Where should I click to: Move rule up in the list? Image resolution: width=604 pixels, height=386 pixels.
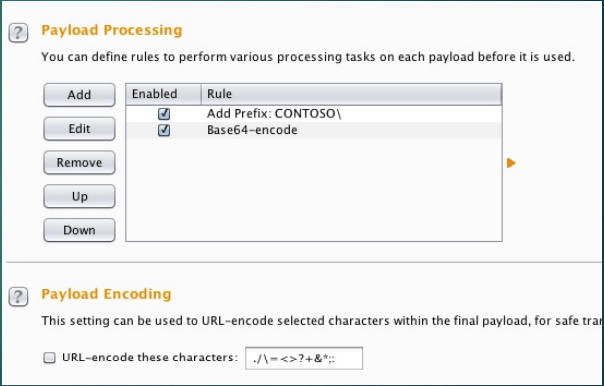coord(79,196)
